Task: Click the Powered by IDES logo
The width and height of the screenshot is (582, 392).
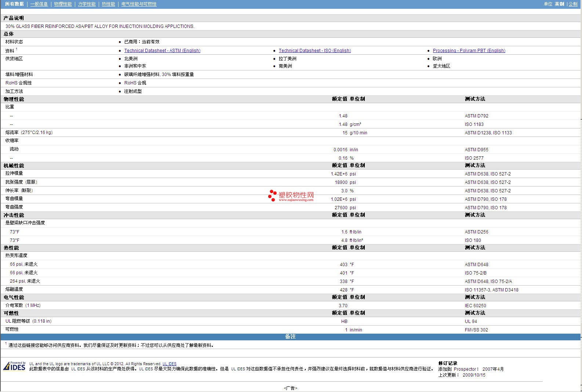Action: click(14, 366)
